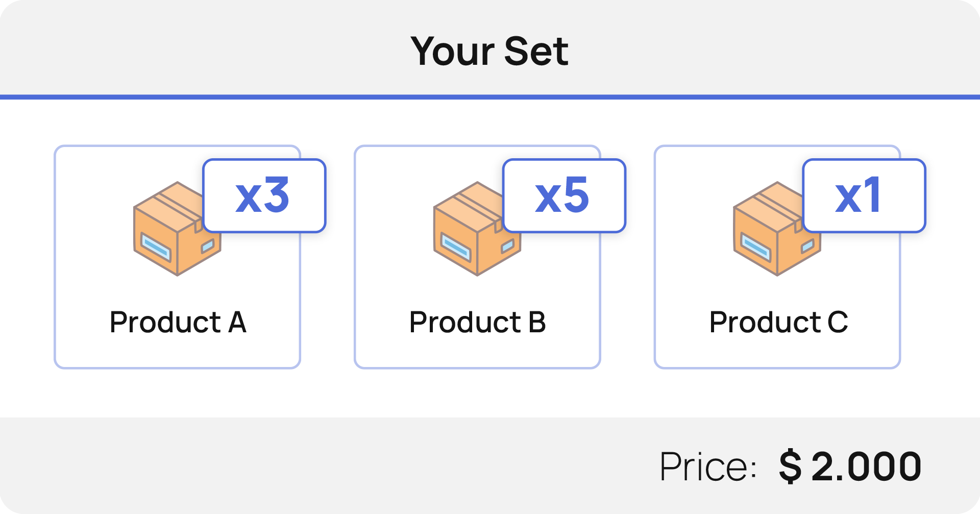Click small side sticker on Product B box
Screen dimensions: 980x514
507,247
